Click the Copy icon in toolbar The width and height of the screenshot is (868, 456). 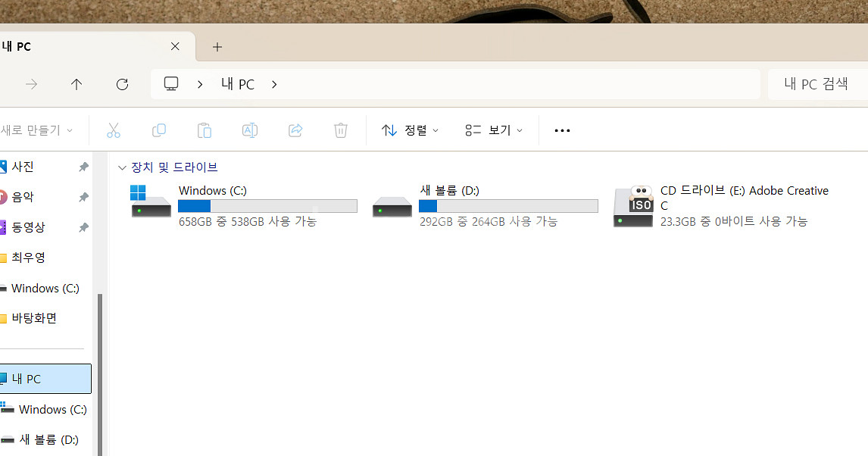(x=159, y=130)
